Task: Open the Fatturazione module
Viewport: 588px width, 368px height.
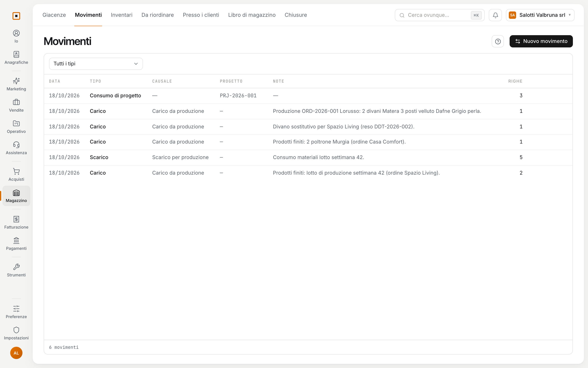Action: tap(16, 222)
